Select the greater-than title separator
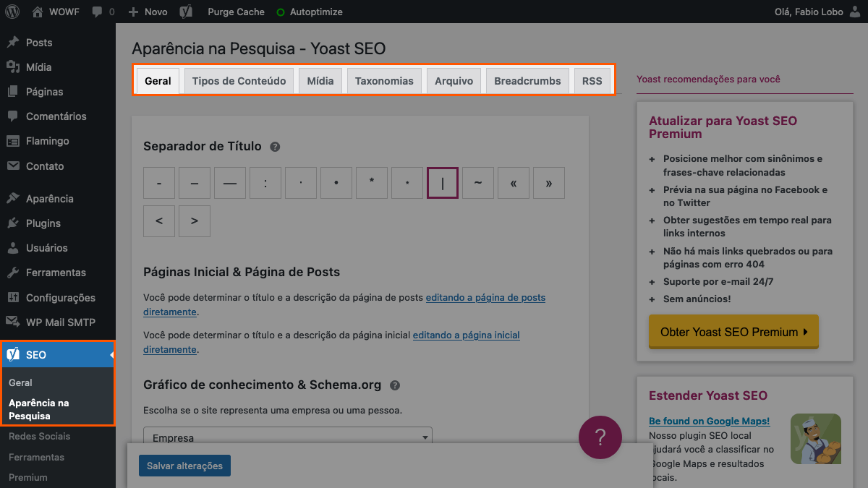Screen dimensions: 868x488 [195, 221]
